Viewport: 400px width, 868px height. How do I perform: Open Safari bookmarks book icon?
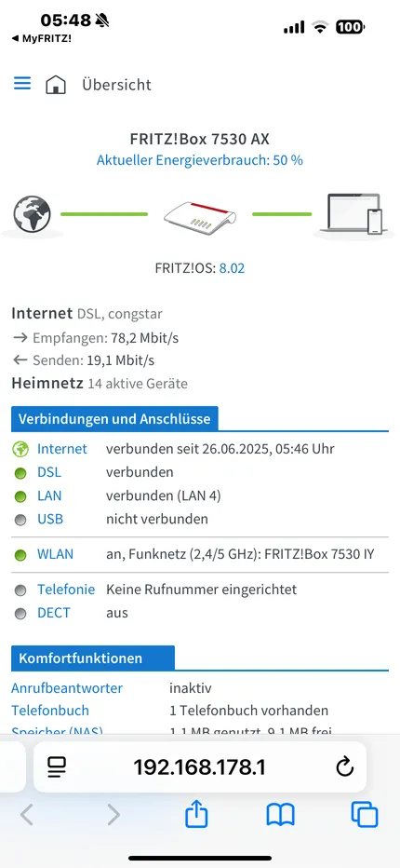[281, 816]
